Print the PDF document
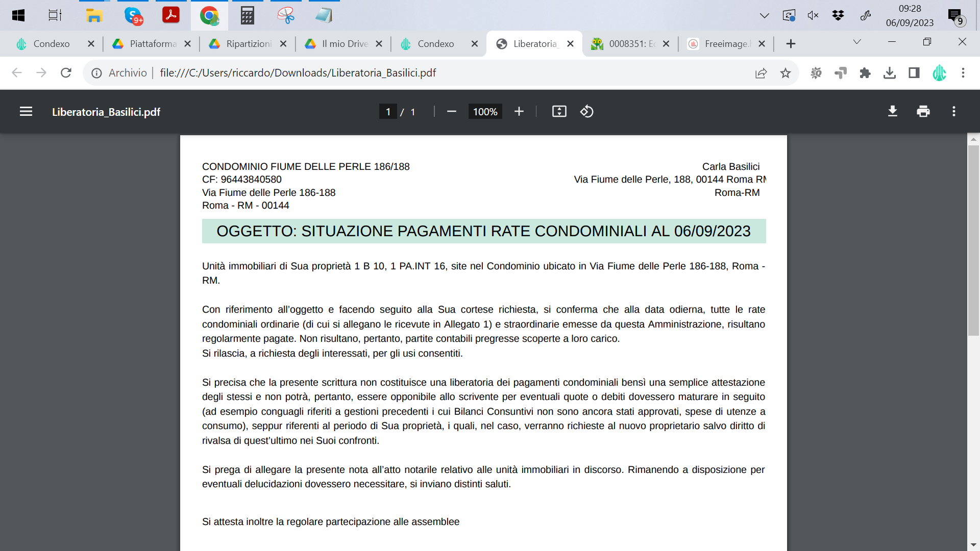The width and height of the screenshot is (980, 551). 923,111
